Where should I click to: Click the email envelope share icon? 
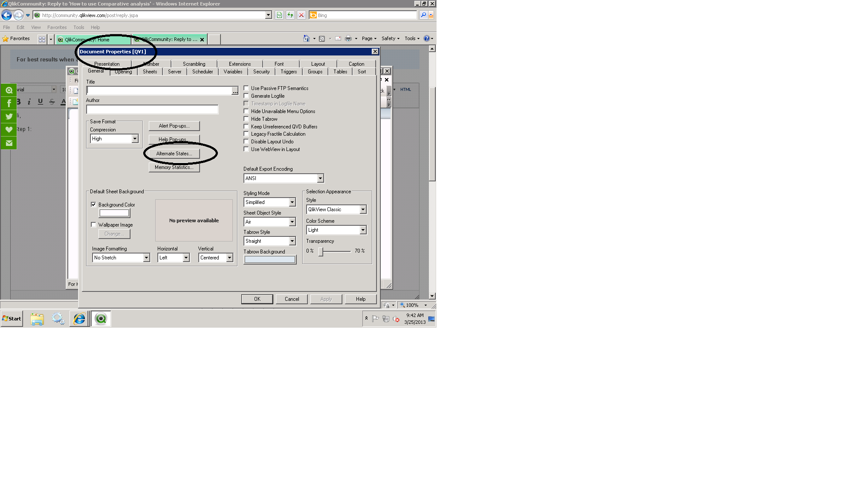[9, 143]
